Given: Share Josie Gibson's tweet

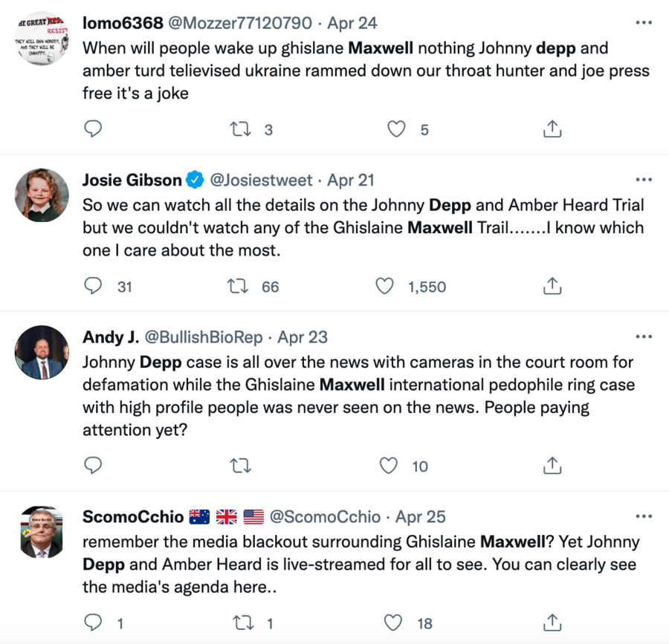Looking at the screenshot, I should (552, 286).
